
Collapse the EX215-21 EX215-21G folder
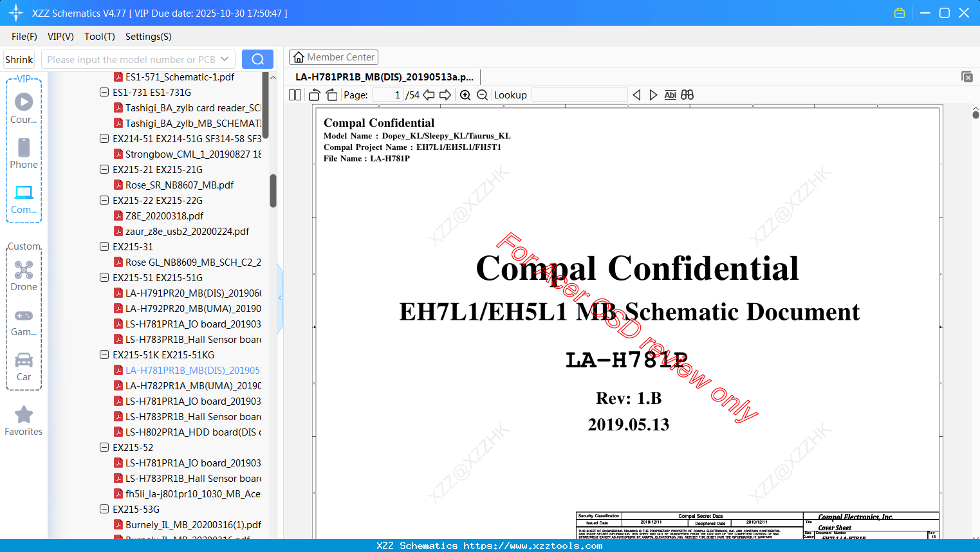point(104,170)
